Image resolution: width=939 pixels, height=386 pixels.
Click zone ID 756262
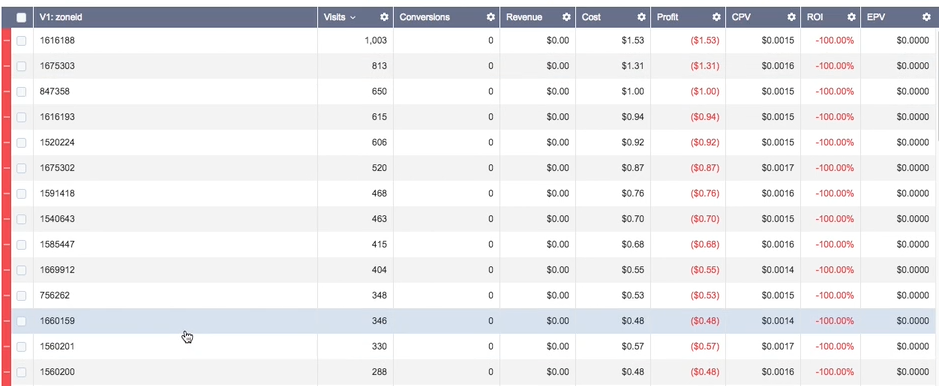(55, 296)
